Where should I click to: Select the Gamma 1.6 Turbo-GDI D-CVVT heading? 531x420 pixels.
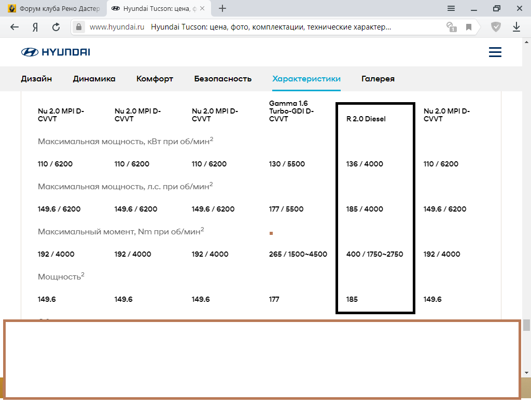point(291,111)
